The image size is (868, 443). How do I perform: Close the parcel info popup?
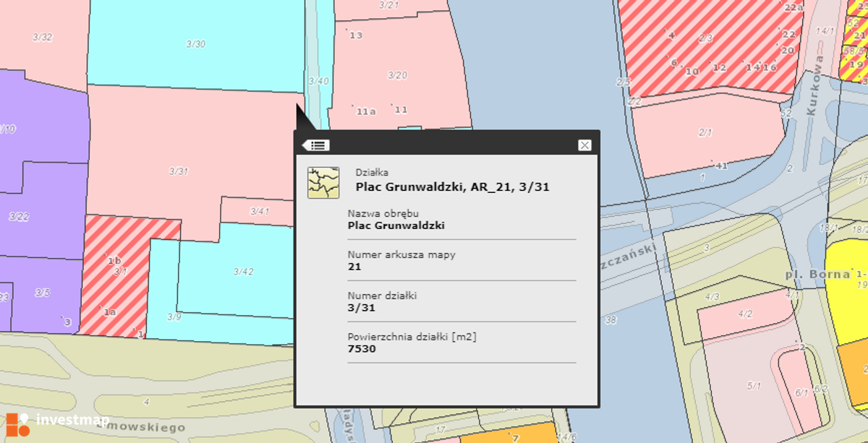coord(584,145)
